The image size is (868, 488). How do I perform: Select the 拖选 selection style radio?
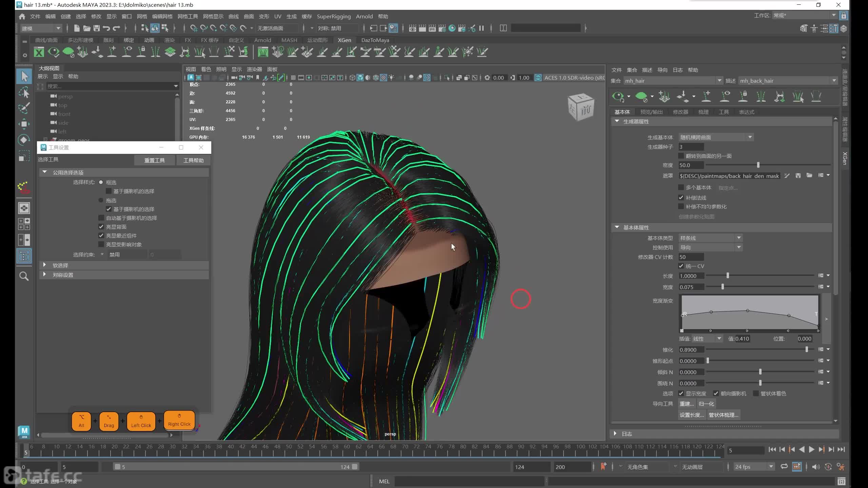[101, 200]
